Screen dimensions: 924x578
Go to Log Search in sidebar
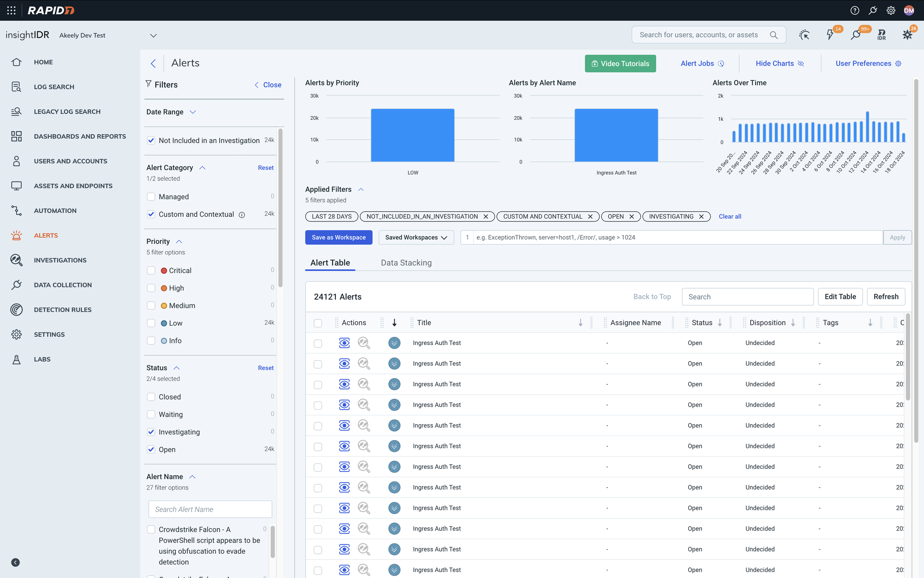[54, 87]
